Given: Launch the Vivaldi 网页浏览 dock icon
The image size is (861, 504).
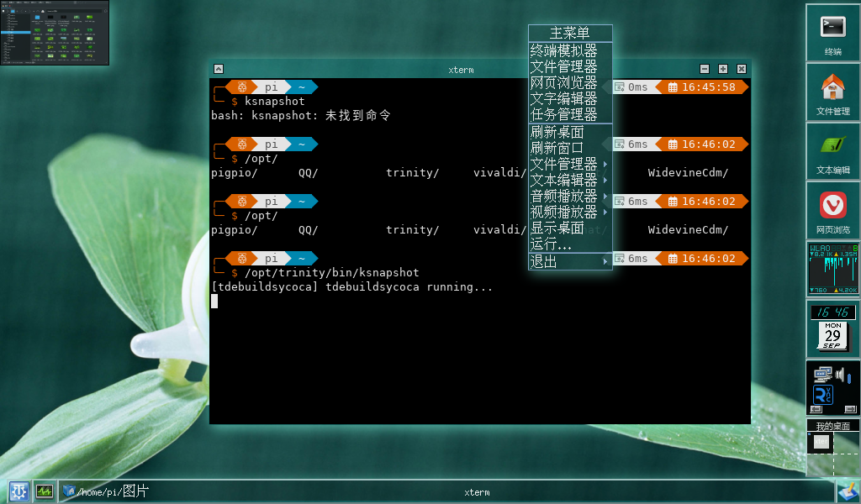Looking at the screenshot, I should (x=832, y=210).
